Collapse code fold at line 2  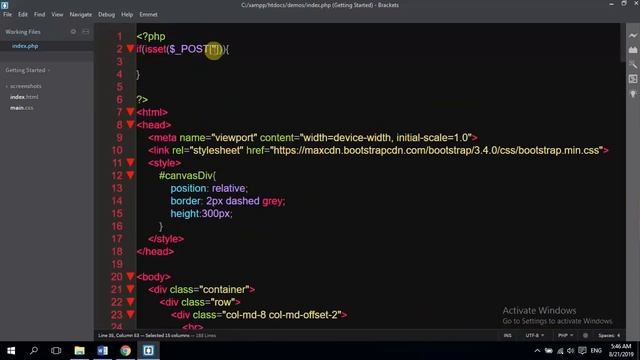[x=130, y=49]
